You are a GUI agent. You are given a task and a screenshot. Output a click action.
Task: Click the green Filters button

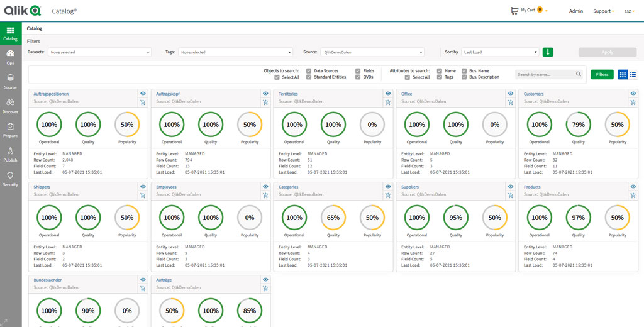(602, 74)
